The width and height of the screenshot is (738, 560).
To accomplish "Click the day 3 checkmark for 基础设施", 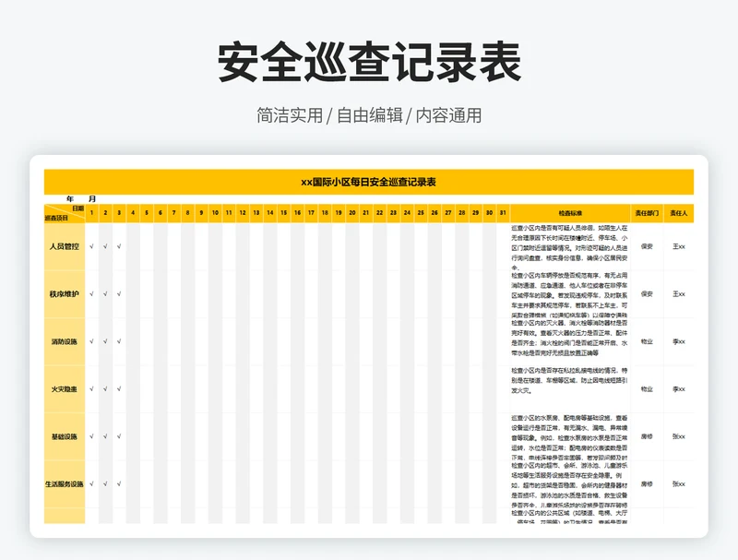I will pyautogui.click(x=119, y=436).
